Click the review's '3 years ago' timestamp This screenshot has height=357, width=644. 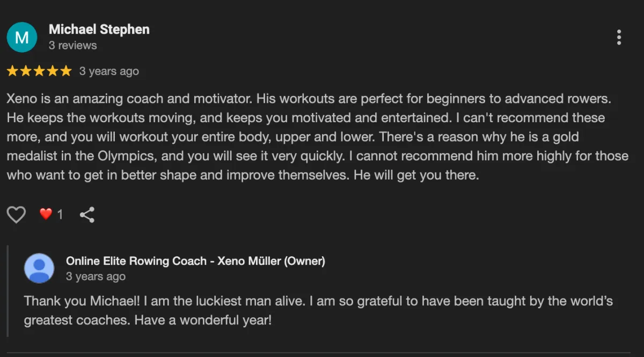tap(109, 71)
